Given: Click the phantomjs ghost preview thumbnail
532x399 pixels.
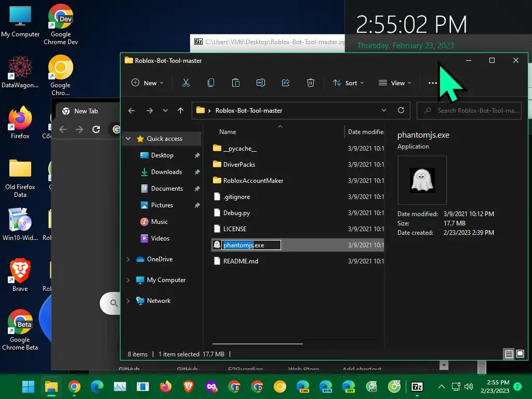Looking at the screenshot, I should (x=422, y=180).
